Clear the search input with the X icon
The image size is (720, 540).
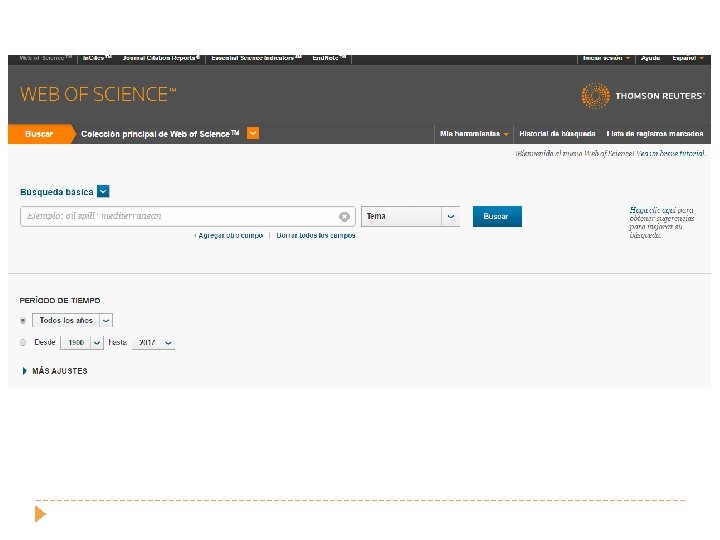[x=344, y=217]
